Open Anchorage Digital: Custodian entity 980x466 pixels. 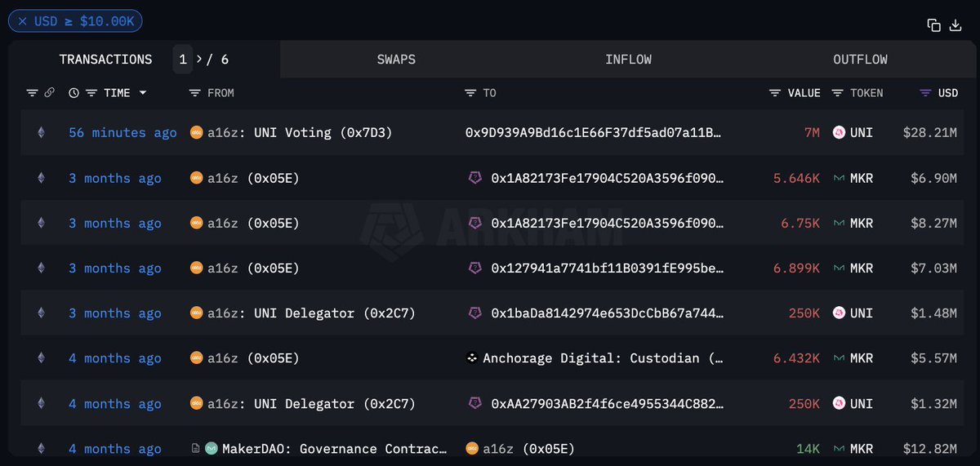coord(603,357)
